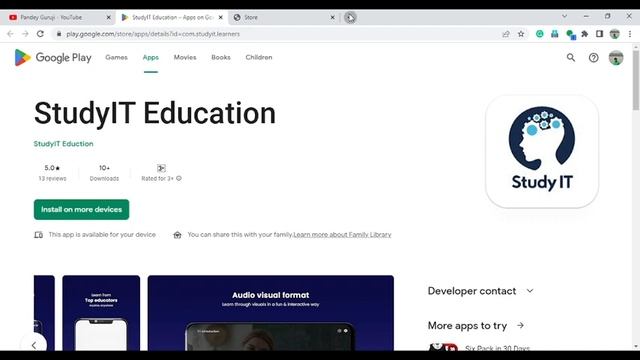Click the site lock icon
This screenshot has height=360, width=640.
[x=59, y=34]
